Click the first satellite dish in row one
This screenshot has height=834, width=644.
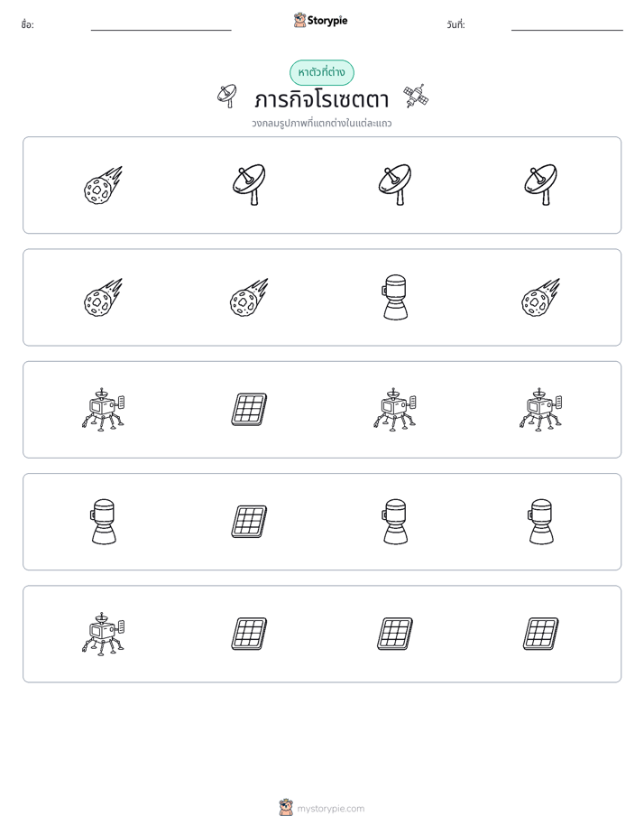(249, 184)
